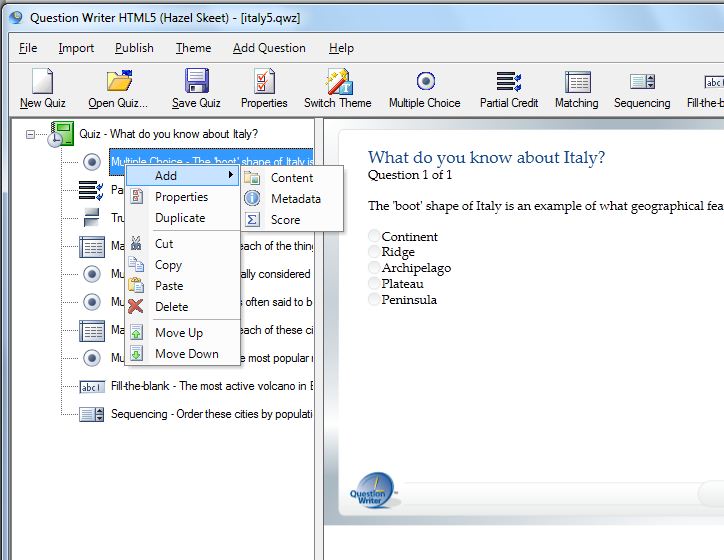The width and height of the screenshot is (724, 560).
Task: Click the green Move Down arrow icon
Action: click(136, 354)
